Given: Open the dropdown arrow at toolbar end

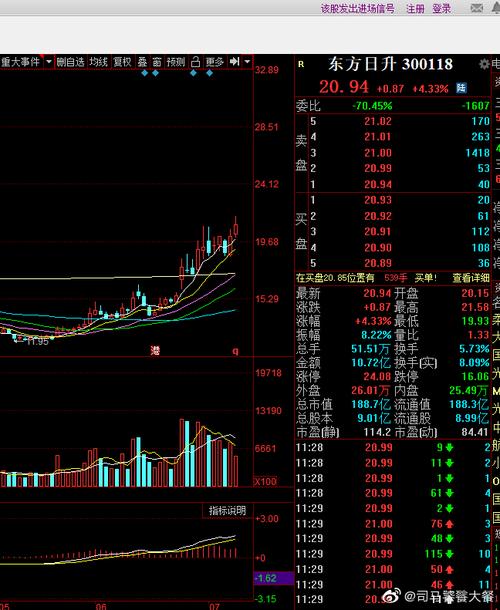Looking at the screenshot, I should (247, 61).
